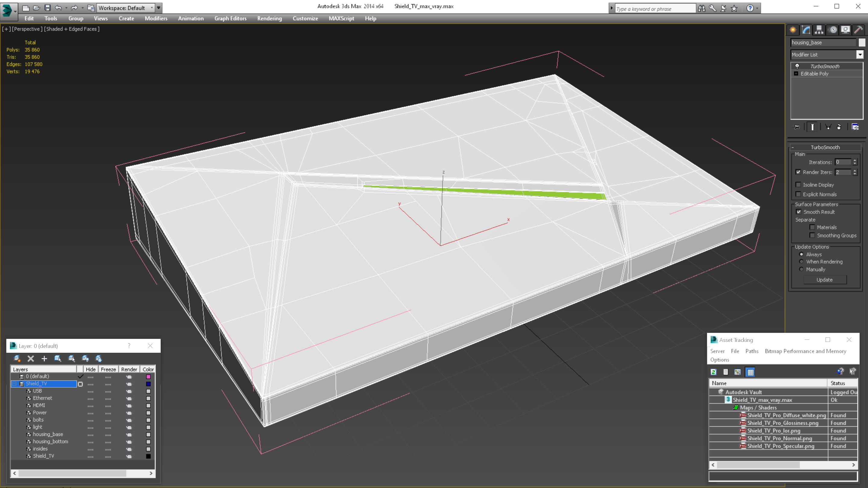Image resolution: width=868 pixels, height=488 pixels.
Task: Click the 0 (default) layer magenta color swatch
Action: (148, 377)
